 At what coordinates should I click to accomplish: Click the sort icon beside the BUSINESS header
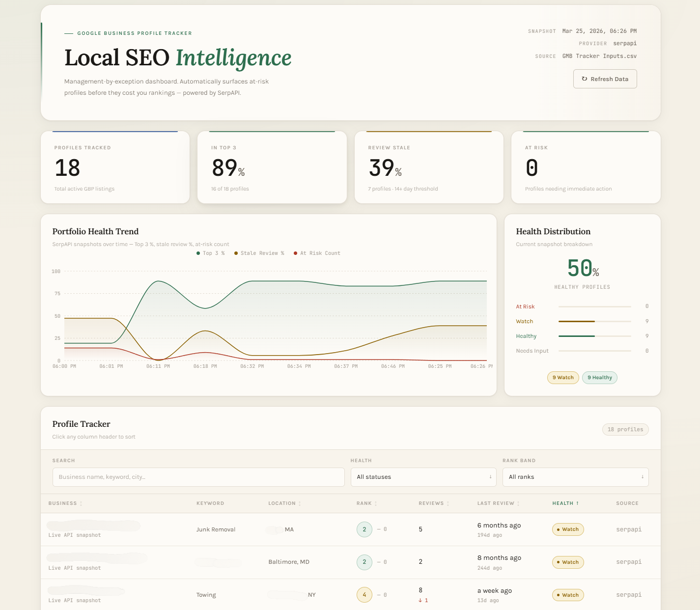click(81, 503)
